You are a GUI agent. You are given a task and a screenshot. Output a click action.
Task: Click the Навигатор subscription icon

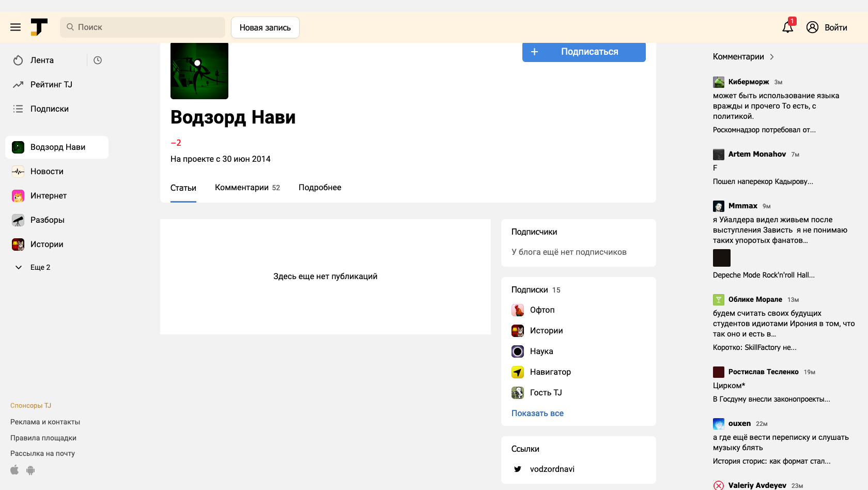coord(518,372)
